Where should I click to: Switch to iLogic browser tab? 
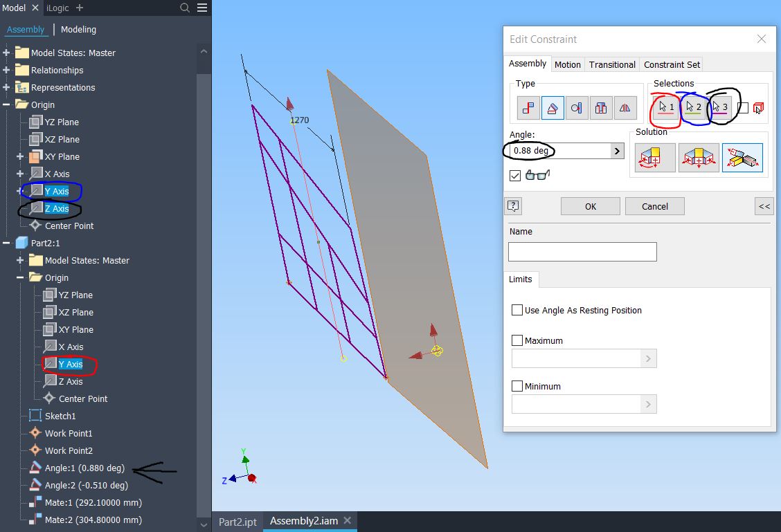tap(57, 8)
